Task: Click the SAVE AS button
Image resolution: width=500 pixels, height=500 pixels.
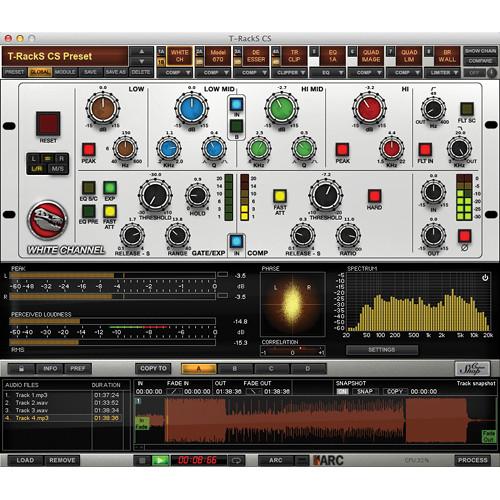Action: coord(115,72)
